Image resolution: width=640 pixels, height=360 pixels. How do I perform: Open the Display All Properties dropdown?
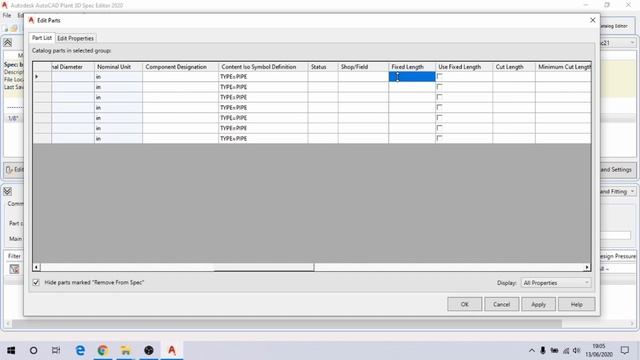pos(556,282)
